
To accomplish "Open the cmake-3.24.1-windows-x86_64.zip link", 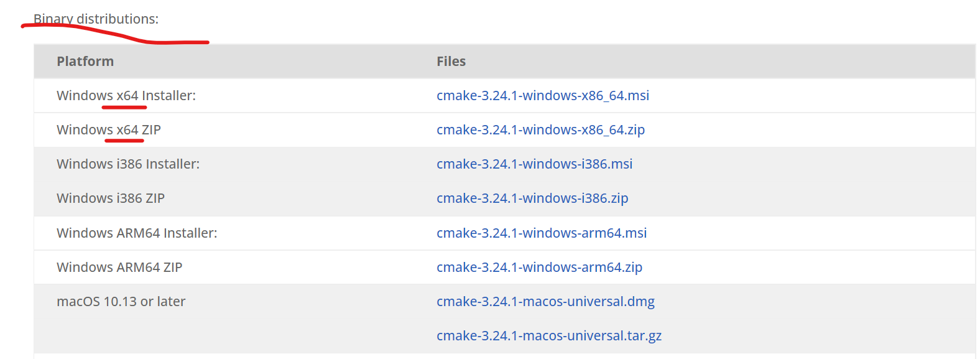I will pyautogui.click(x=540, y=130).
